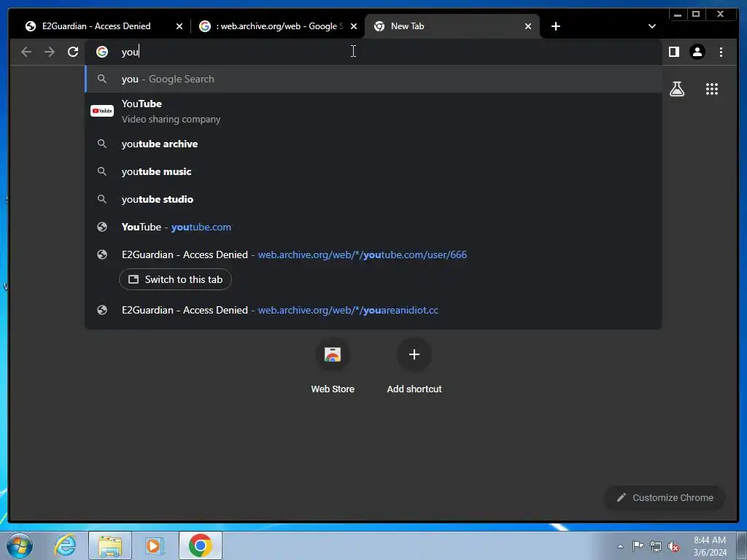
Task: Open Windows Explorer folder on taskbar
Action: click(x=110, y=545)
